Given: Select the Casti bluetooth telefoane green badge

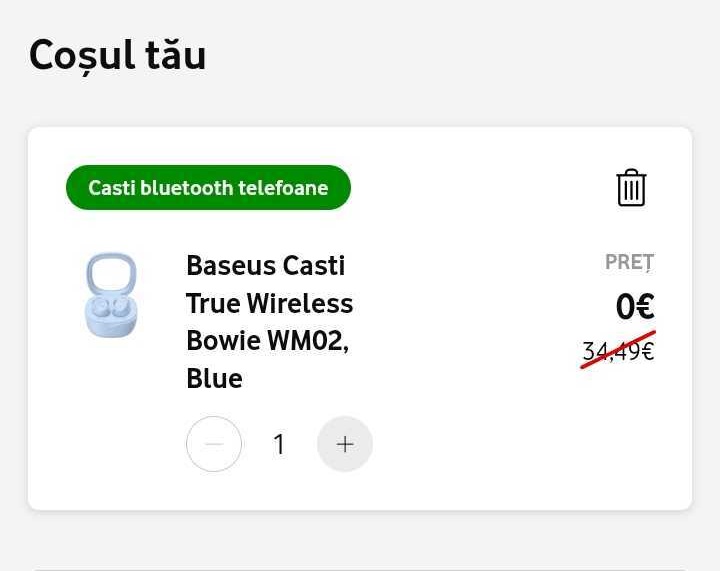Looking at the screenshot, I should pyautogui.click(x=208, y=187).
